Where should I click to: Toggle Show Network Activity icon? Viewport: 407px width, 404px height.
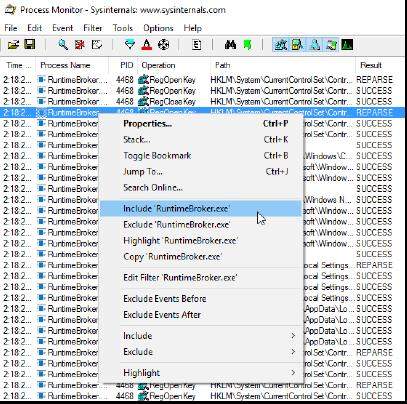click(314, 45)
